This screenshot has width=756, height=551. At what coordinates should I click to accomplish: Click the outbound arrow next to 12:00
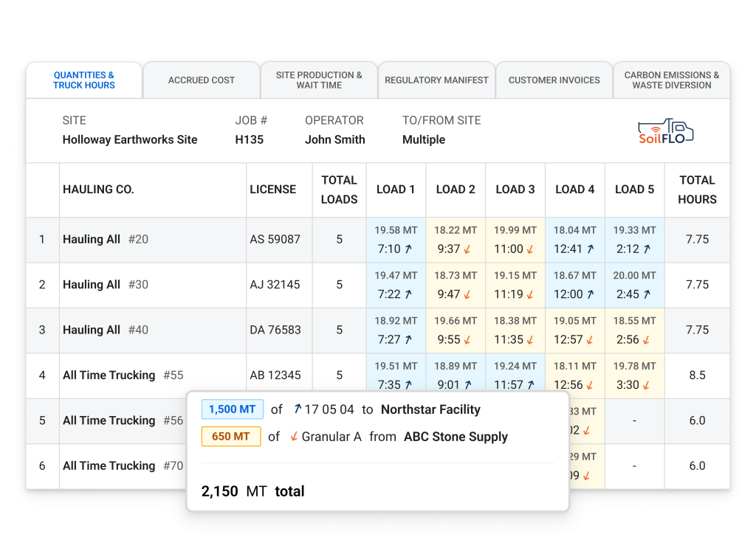coord(591,294)
